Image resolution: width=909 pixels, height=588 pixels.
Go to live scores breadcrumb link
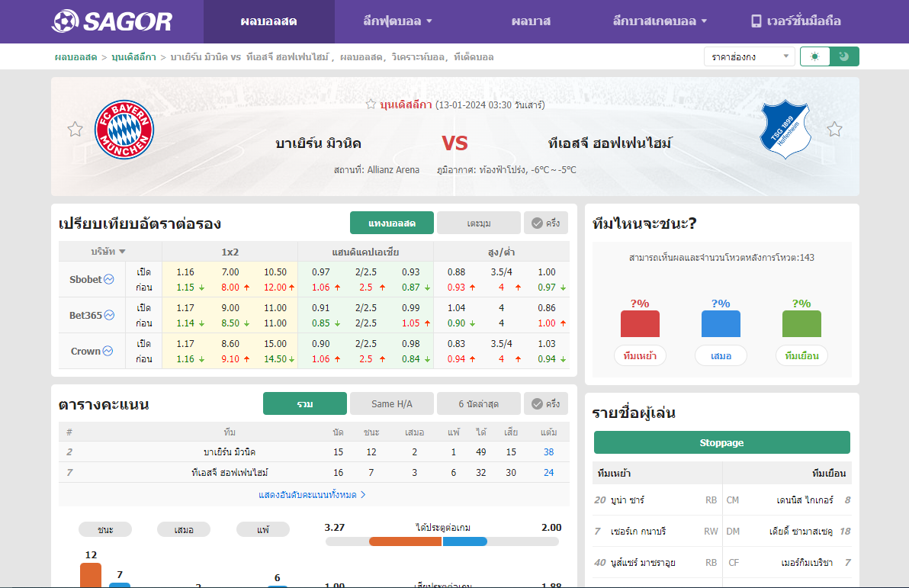tap(76, 57)
